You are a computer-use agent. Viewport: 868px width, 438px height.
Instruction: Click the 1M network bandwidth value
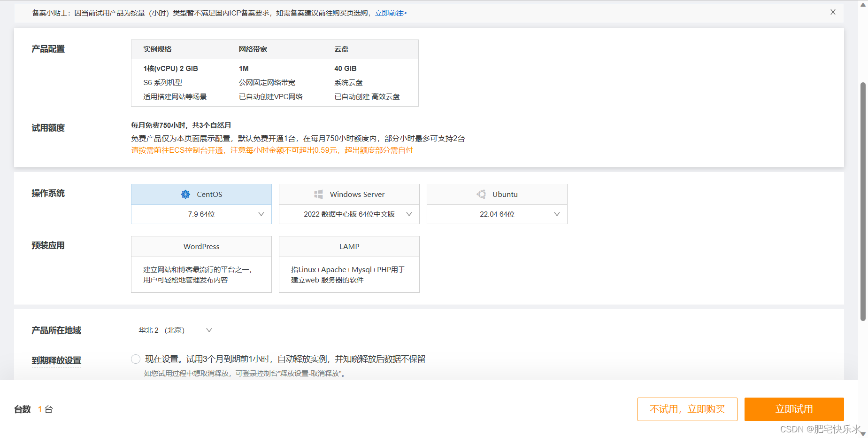click(x=244, y=69)
